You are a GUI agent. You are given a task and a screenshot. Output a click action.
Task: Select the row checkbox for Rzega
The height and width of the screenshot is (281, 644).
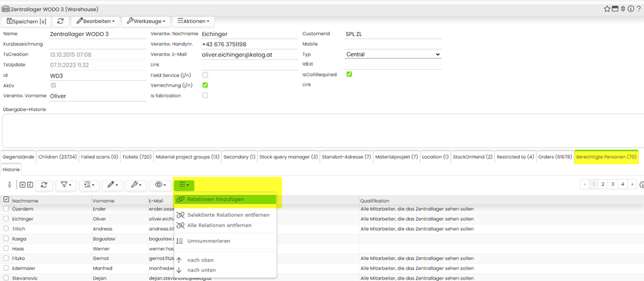click(x=6, y=238)
